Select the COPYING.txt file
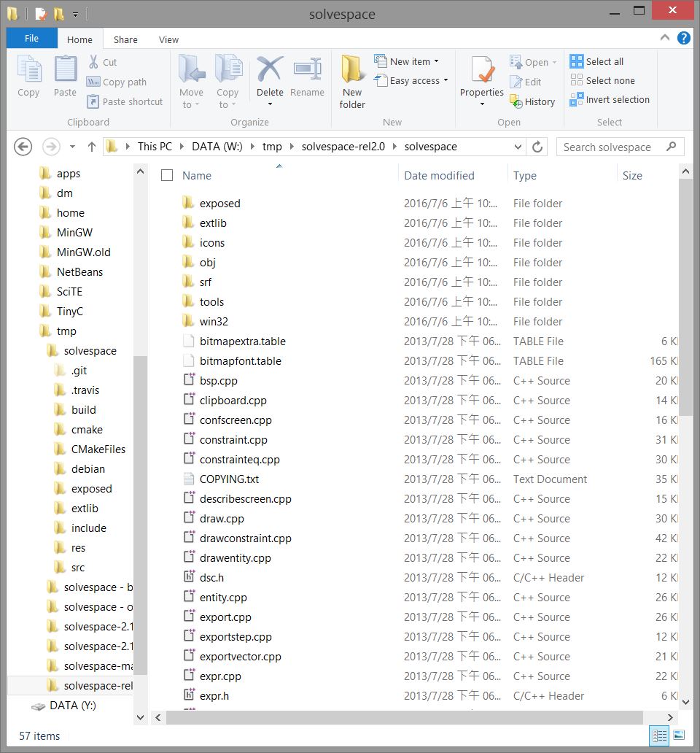This screenshot has width=700, height=753. (230, 479)
